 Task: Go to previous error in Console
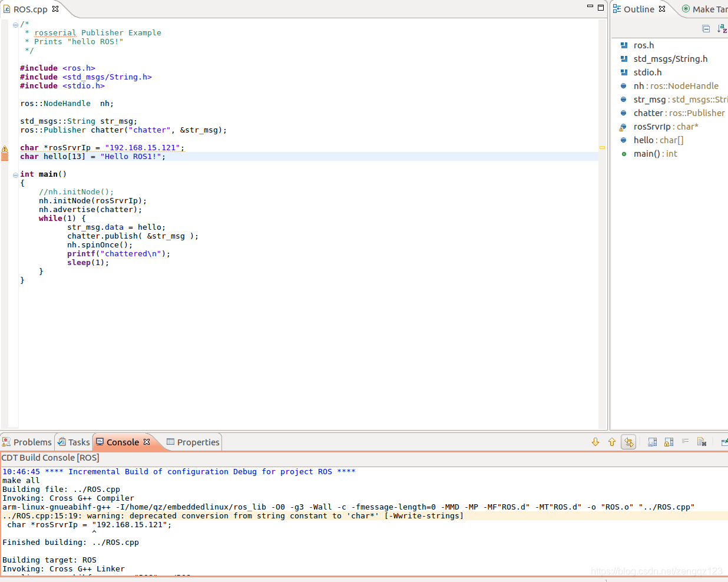pos(612,442)
